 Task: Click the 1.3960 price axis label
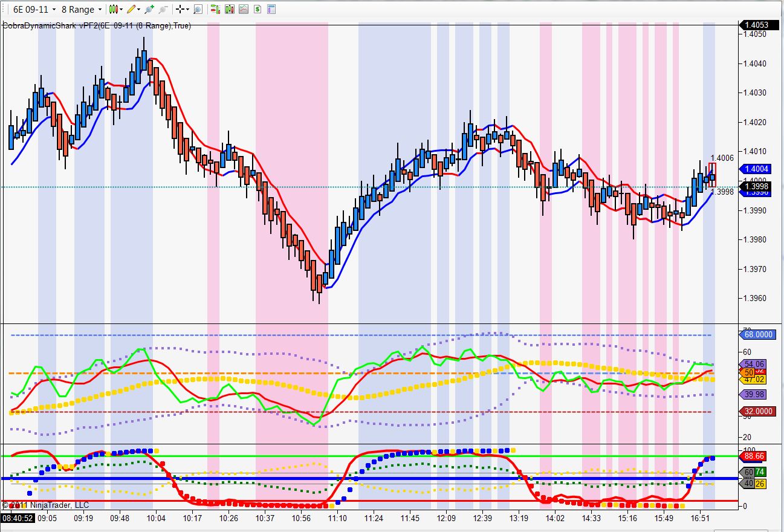(x=756, y=298)
